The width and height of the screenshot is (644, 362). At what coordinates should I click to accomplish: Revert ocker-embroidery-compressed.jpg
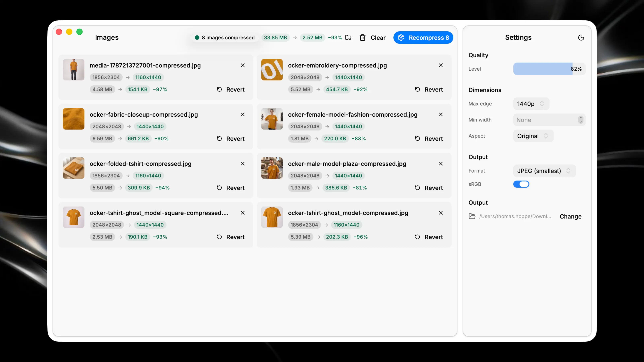pos(429,89)
